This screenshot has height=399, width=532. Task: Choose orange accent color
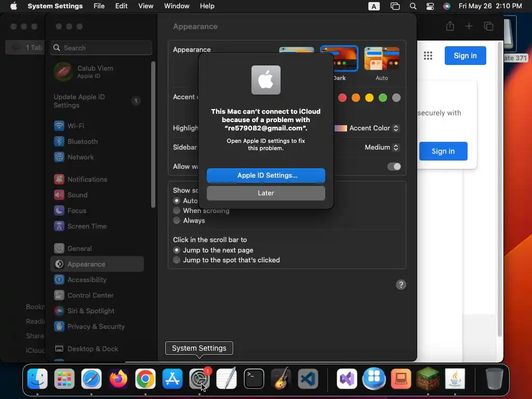coord(356,98)
